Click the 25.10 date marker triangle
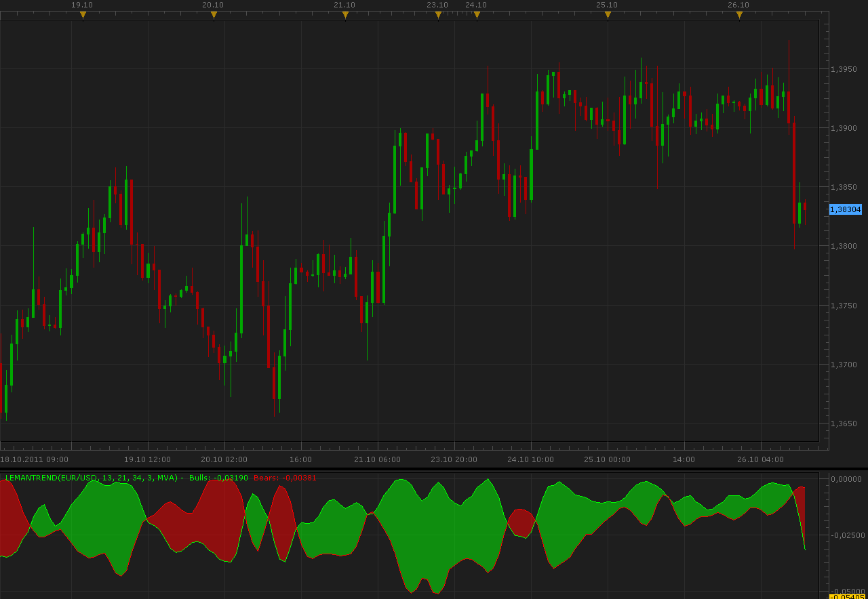This screenshot has width=868, height=599. coord(608,14)
